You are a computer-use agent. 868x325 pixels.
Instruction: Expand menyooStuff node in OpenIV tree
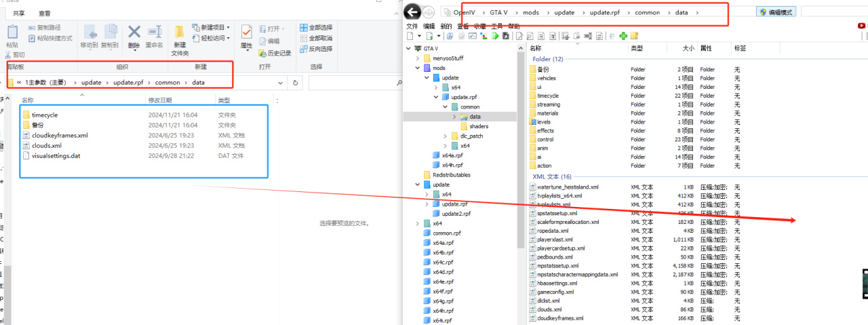(417, 58)
